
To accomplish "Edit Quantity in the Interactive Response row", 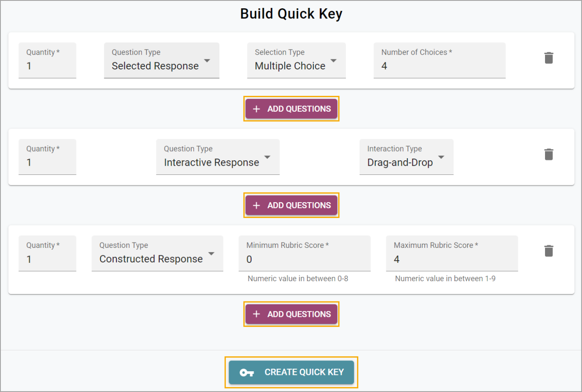I will (x=47, y=157).
